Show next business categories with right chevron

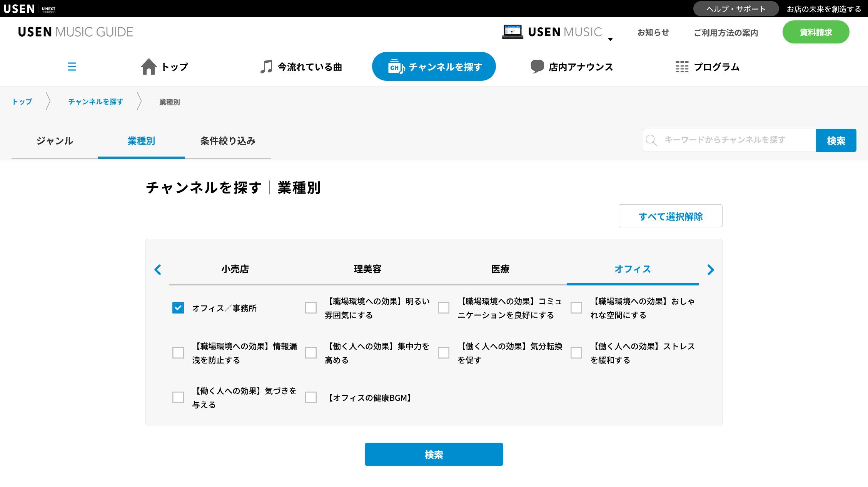[x=710, y=270]
